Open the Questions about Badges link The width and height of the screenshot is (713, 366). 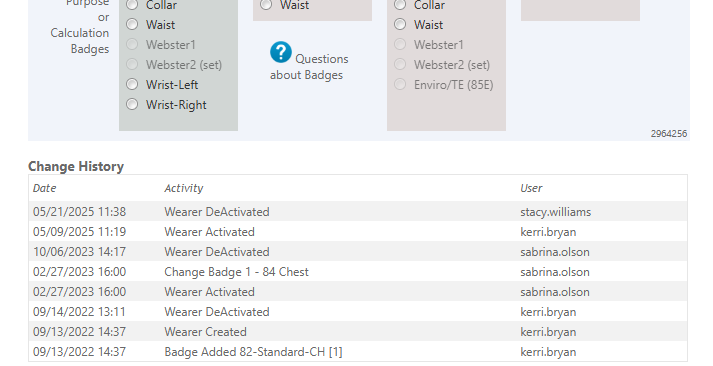pyautogui.click(x=309, y=67)
